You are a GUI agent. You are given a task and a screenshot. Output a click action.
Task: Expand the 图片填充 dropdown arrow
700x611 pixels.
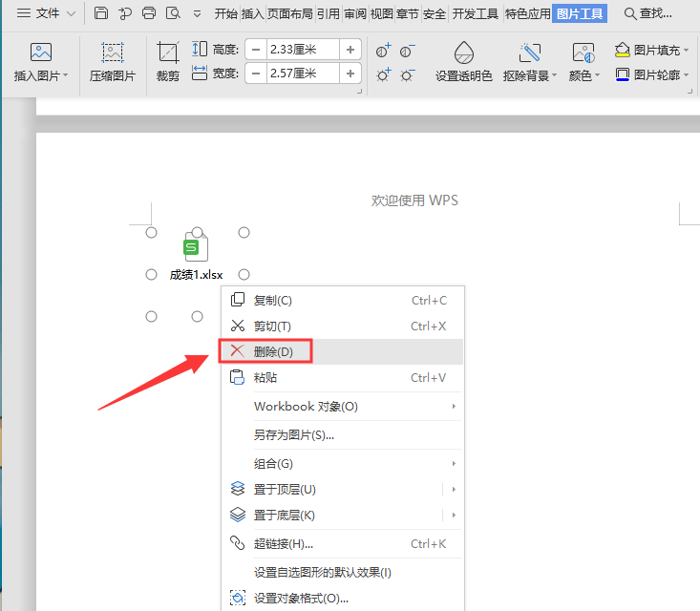pos(687,50)
